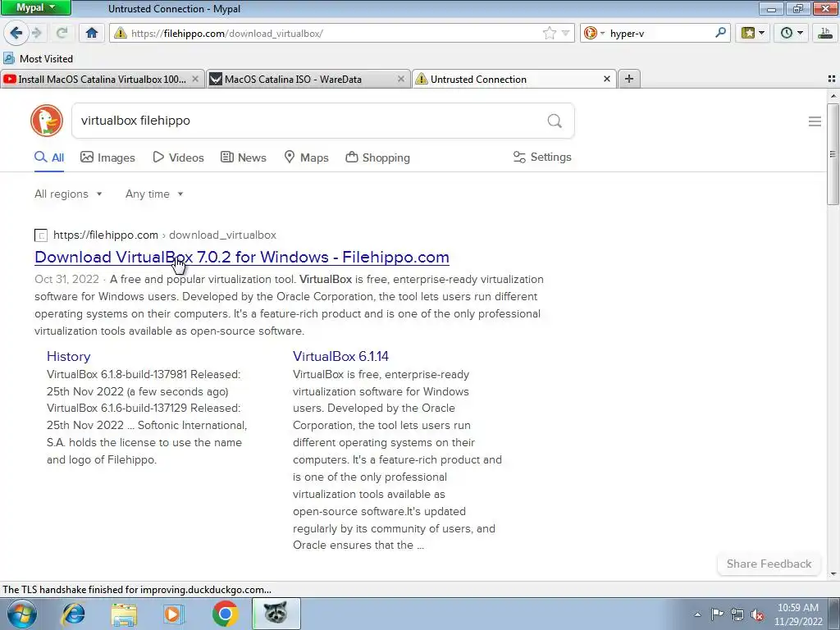Screen dimensions: 840x630
Task: Close the MacOS Catalina ISO WareData tab
Action: 400,79
